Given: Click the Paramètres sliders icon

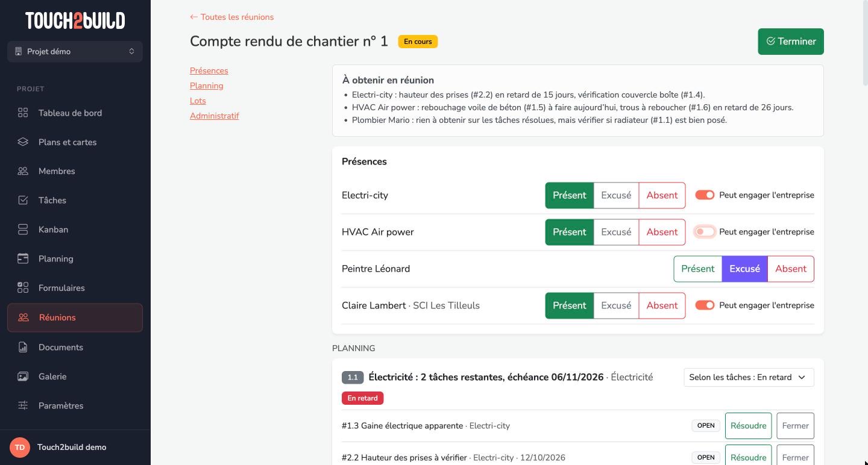Looking at the screenshot, I should tap(23, 405).
